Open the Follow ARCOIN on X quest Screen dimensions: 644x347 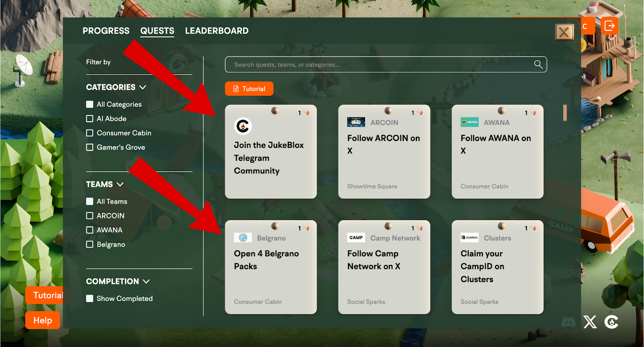[x=384, y=152]
